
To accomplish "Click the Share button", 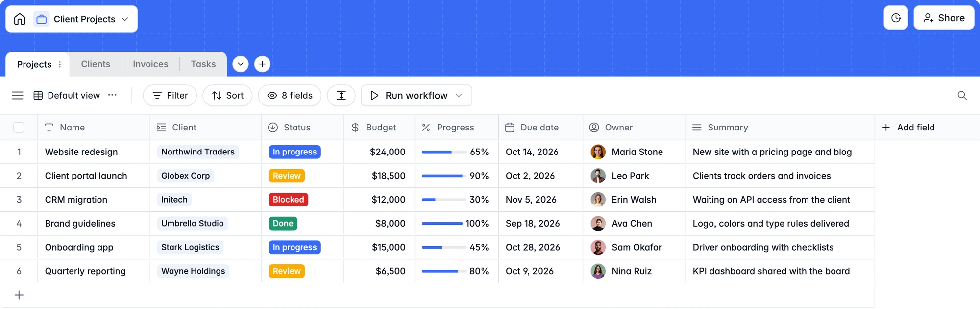I will pos(944,18).
